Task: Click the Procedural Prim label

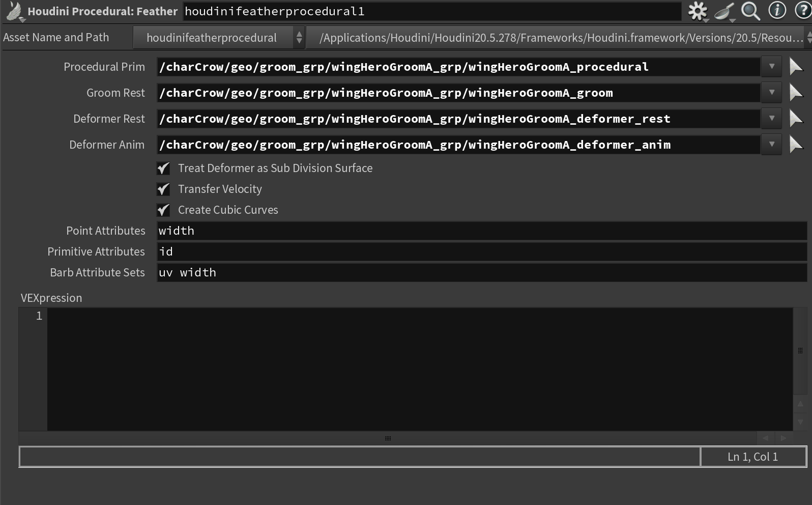Action: point(104,67)
